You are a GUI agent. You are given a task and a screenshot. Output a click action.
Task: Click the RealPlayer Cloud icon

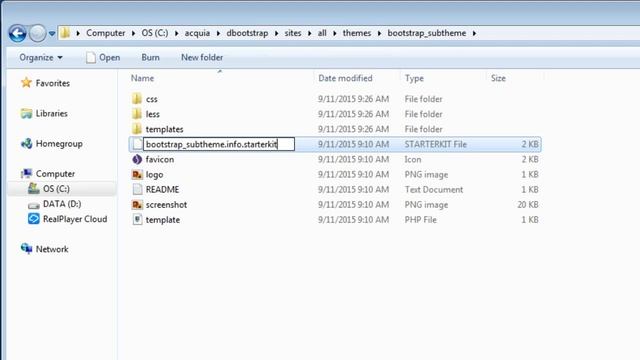pos(33,219)
